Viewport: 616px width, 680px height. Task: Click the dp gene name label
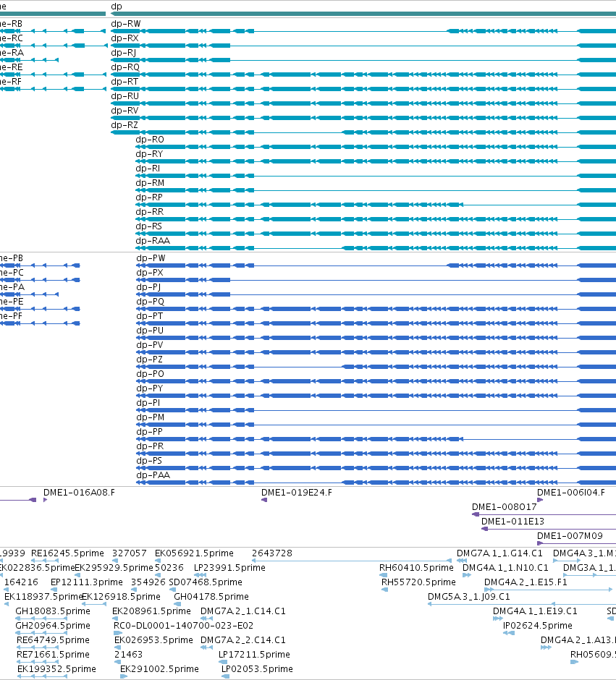click(x=117, y=6)
